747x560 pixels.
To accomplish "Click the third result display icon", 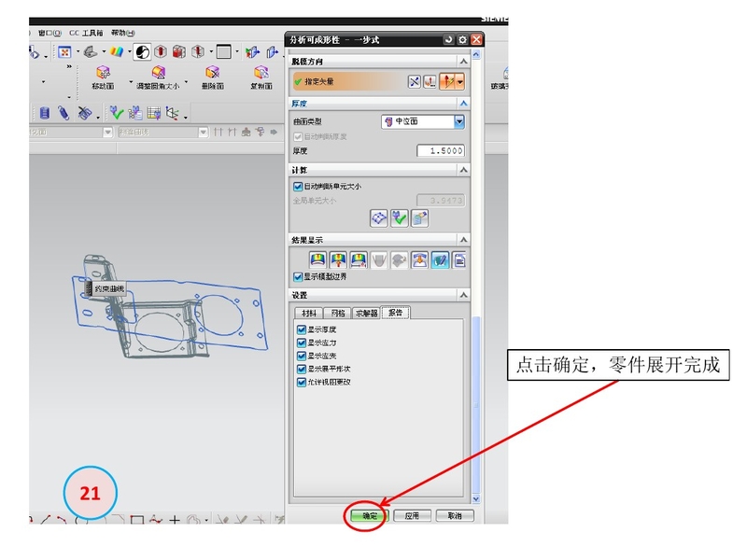I will [x=359, y=260].
